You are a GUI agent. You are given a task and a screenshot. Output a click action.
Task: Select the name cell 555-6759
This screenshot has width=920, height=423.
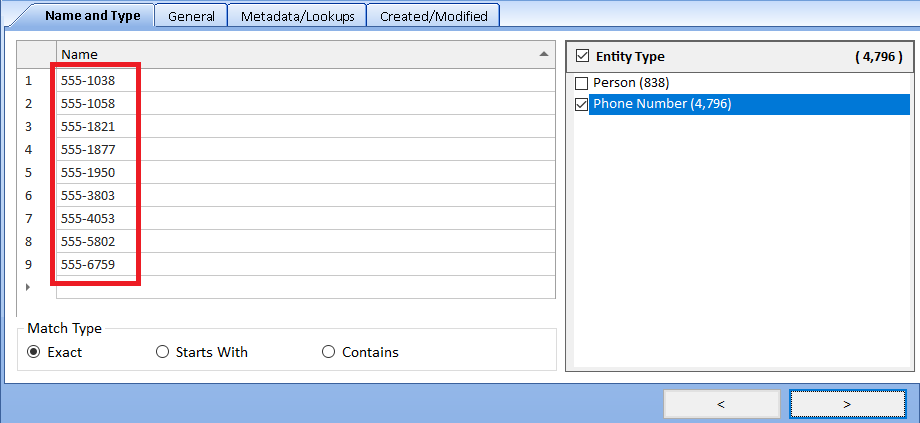[306, 265]
